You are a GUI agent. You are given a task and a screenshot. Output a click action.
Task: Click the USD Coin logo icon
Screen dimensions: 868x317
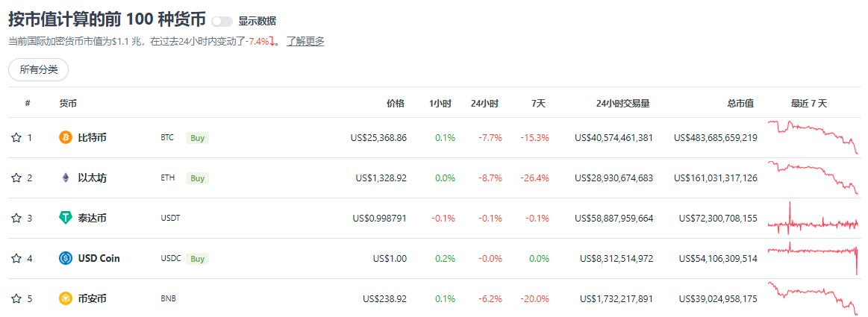click(66, 258)
